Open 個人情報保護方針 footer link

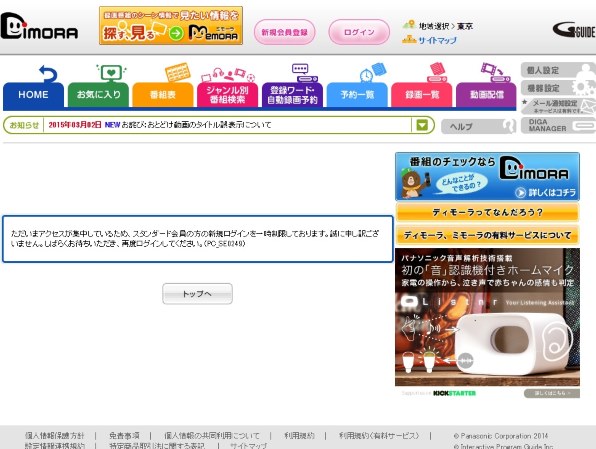pyautogui.click(x=54, y=436)
